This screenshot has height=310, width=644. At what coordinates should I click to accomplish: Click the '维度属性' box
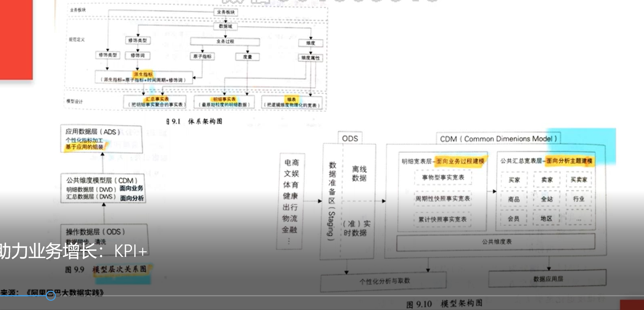click(310, 58)
